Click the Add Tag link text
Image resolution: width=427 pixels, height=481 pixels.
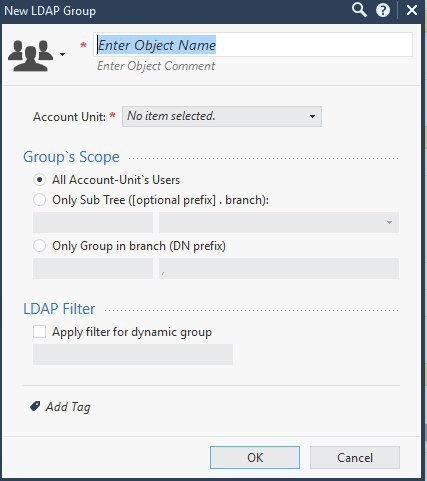click(68, 407)
